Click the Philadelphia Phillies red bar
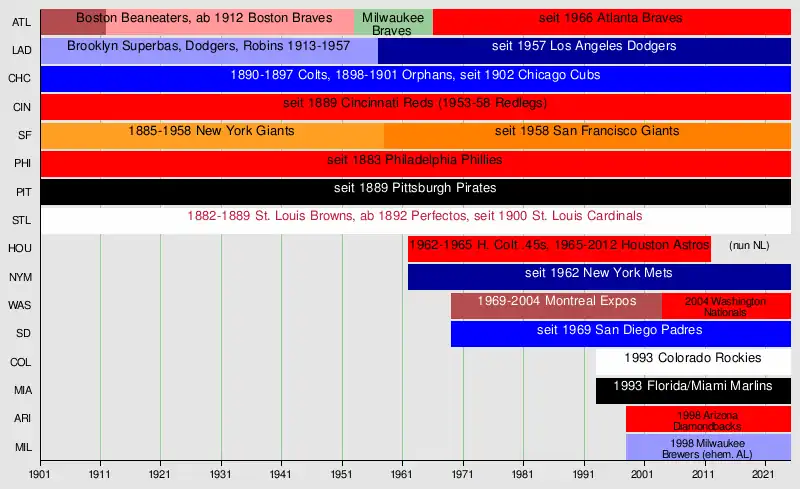 [415, 160]
